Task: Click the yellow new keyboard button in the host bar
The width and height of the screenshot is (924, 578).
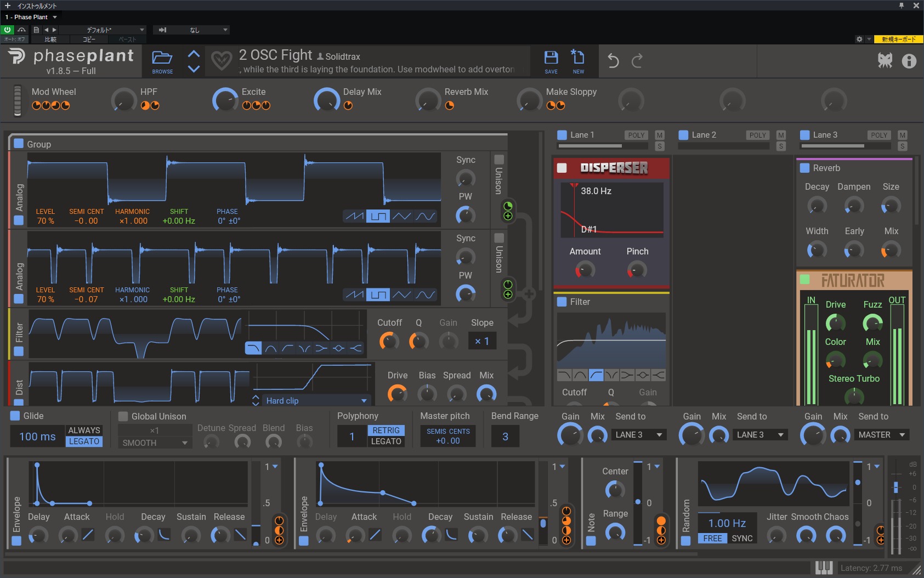Action: pyautogui.click(x=898, y=39)
